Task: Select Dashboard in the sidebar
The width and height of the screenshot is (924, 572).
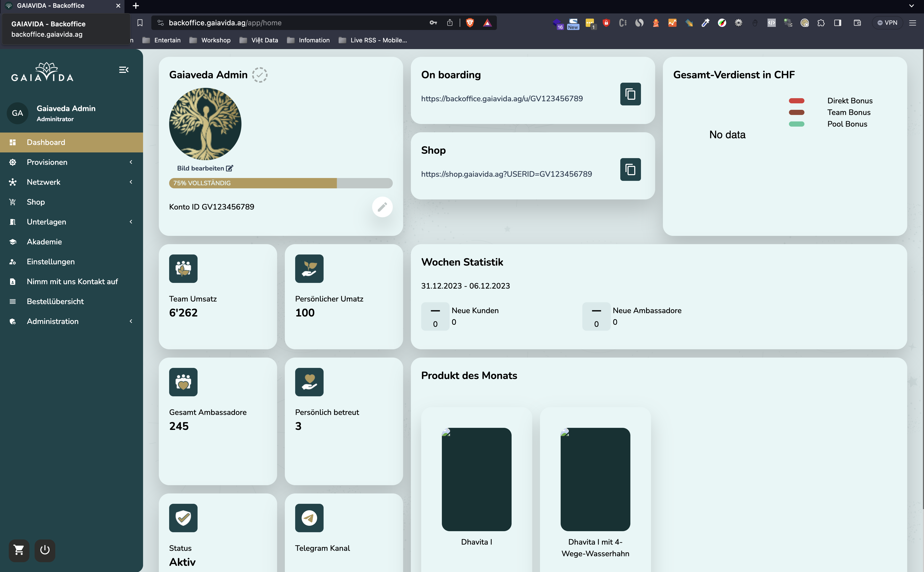Action: point(46,142)
